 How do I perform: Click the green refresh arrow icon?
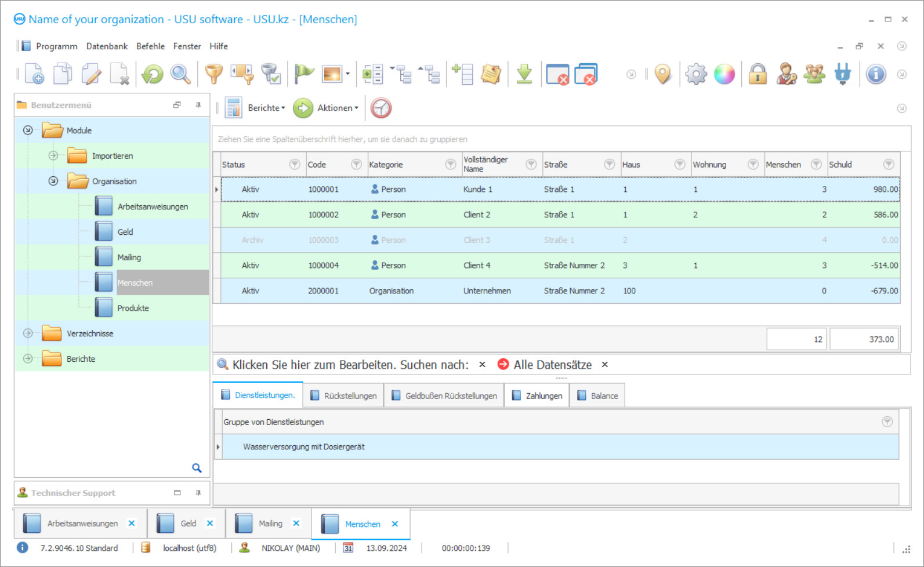coord(153,74)
